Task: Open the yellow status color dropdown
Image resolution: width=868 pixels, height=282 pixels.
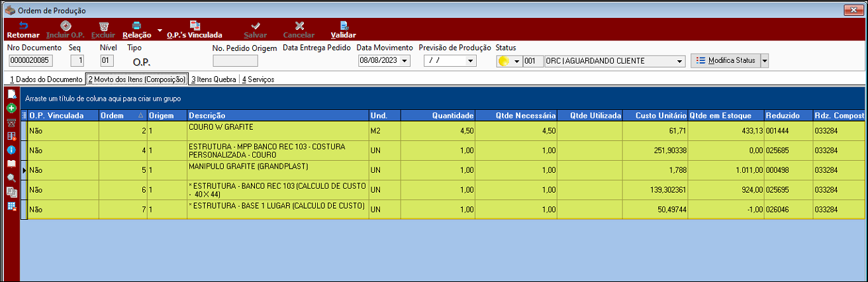Action: pyautogui.click(x=516, y=61)
